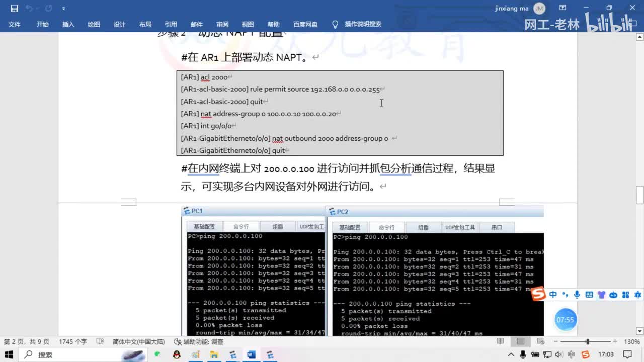
Task: Click the page count 第2页,共9页
Action: pos(27,341)
